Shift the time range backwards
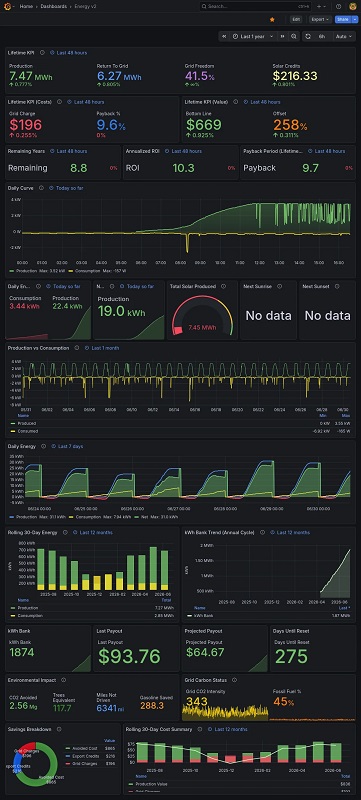361x800 pixels. [224, 36]
